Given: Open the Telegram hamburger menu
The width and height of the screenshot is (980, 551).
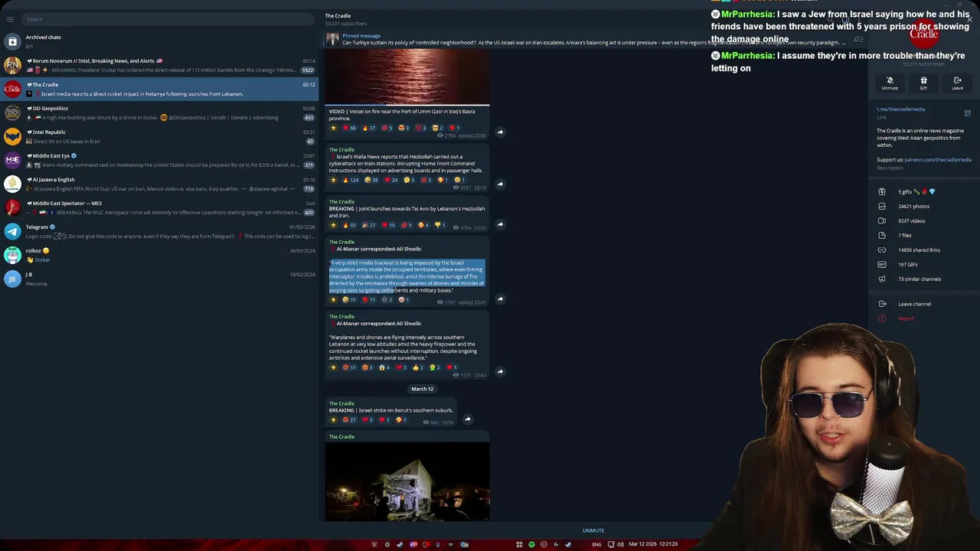Looking at the screenshot, I should [x=10, y=19].
